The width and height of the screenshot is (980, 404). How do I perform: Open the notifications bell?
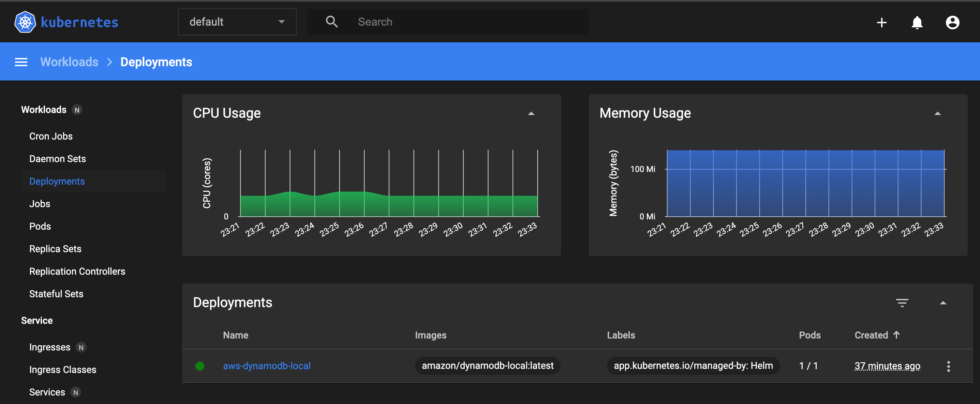click(x=917, y=23)
